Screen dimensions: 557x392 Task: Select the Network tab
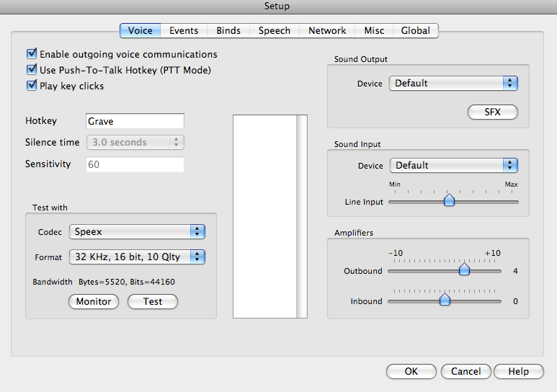(327, 31)
